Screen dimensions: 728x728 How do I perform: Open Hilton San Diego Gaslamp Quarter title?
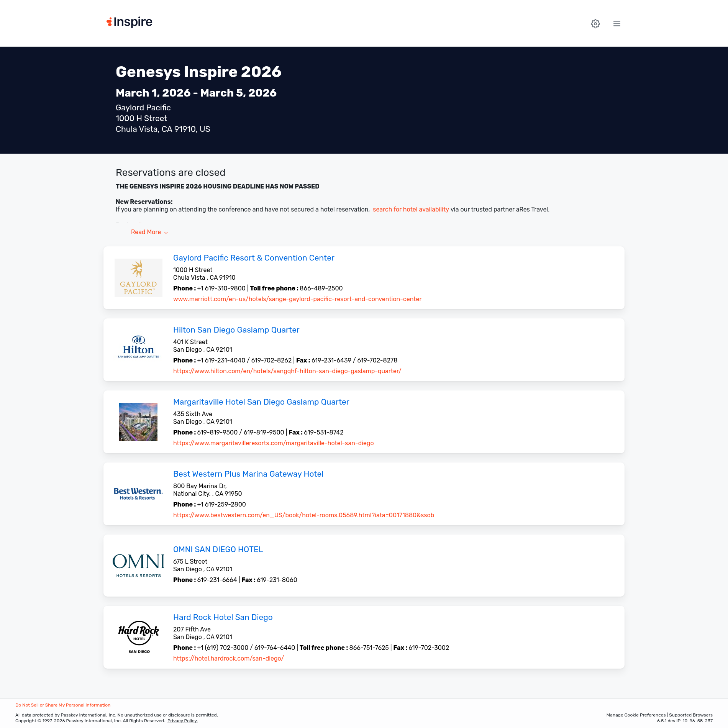click(x=236, y=330)
